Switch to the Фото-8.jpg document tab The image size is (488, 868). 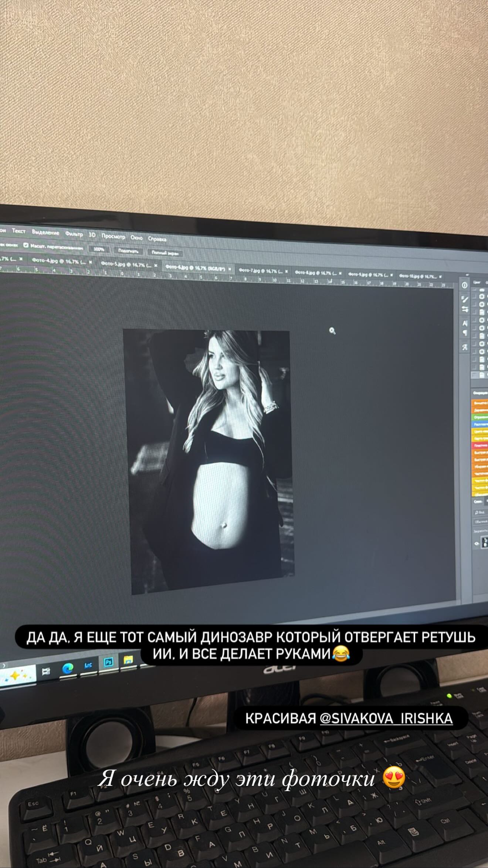[x=319, y=273]
